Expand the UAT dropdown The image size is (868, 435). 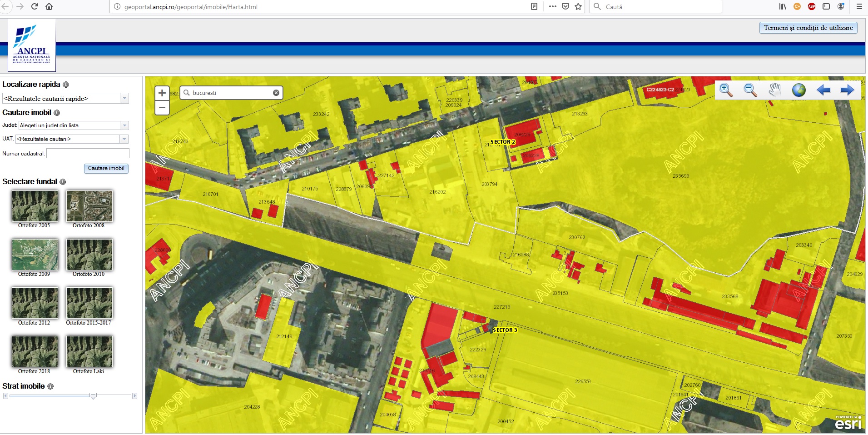[x=124, y=139]
